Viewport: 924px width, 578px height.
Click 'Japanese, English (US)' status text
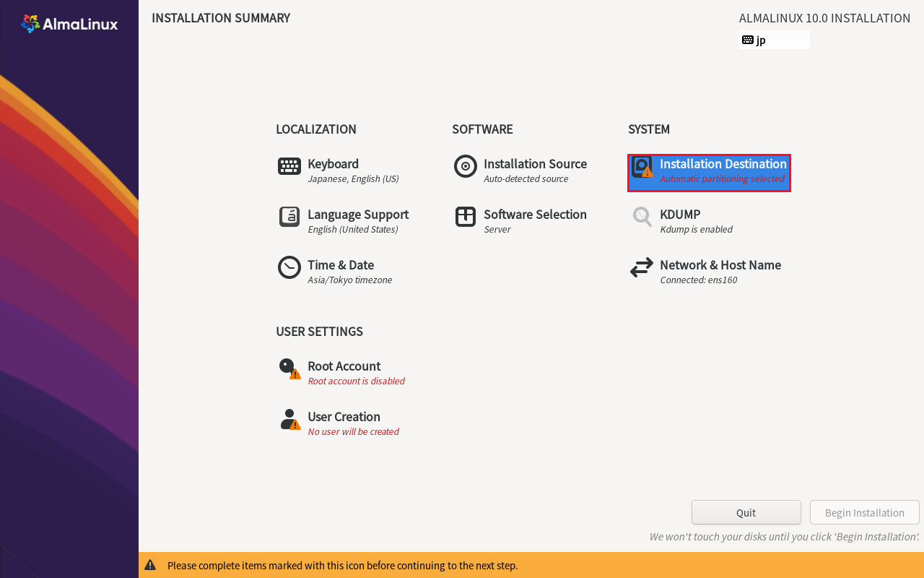[x=353, y=179]
